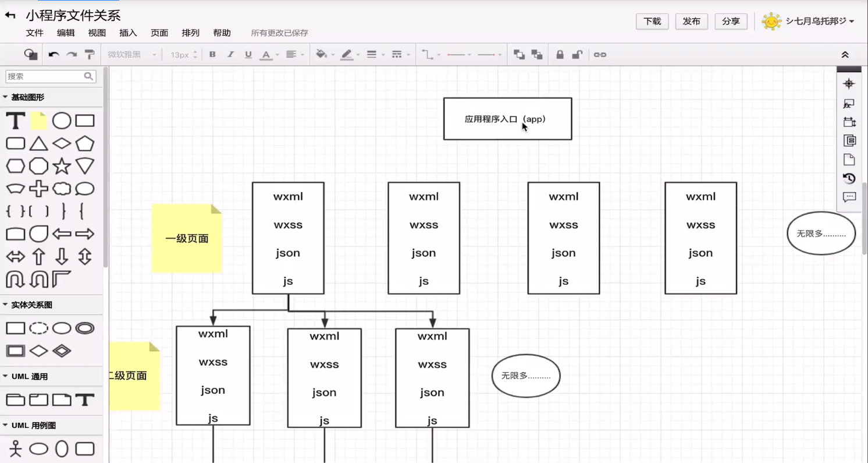This screenshot has width=868, height=463.
Task: Open the line start arrow dropdown
Action: coord(459,55)
